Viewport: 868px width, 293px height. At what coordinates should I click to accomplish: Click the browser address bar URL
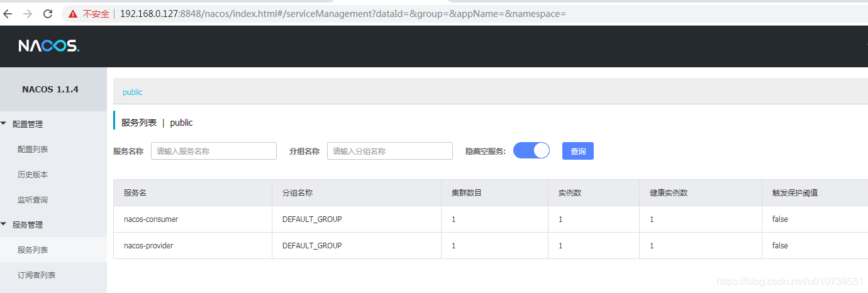[343, 13]
